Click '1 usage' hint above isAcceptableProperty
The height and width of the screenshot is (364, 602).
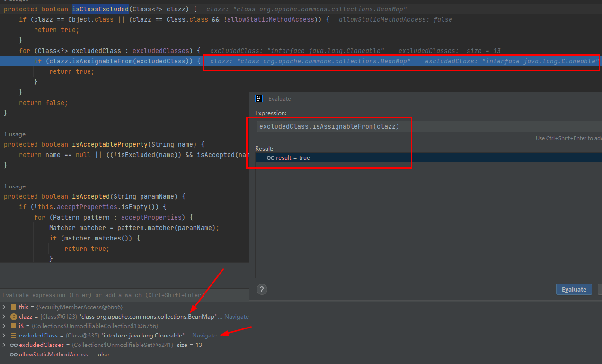pos(15,134)
